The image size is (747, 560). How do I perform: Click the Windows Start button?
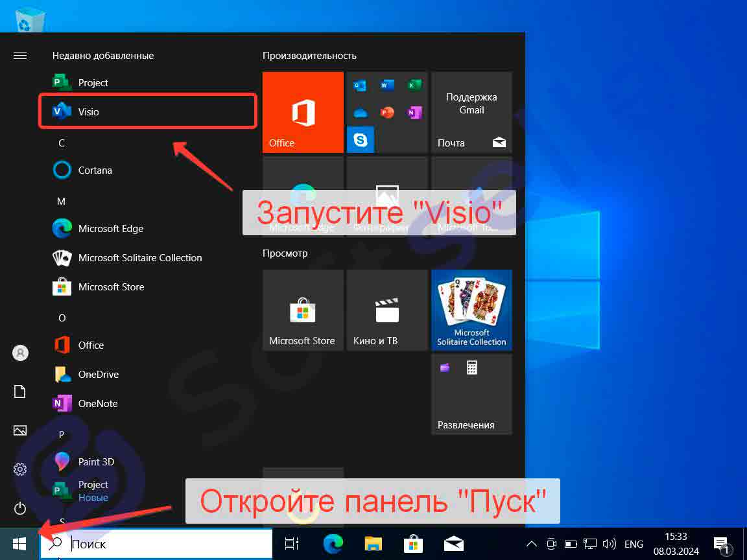(19, 544)
